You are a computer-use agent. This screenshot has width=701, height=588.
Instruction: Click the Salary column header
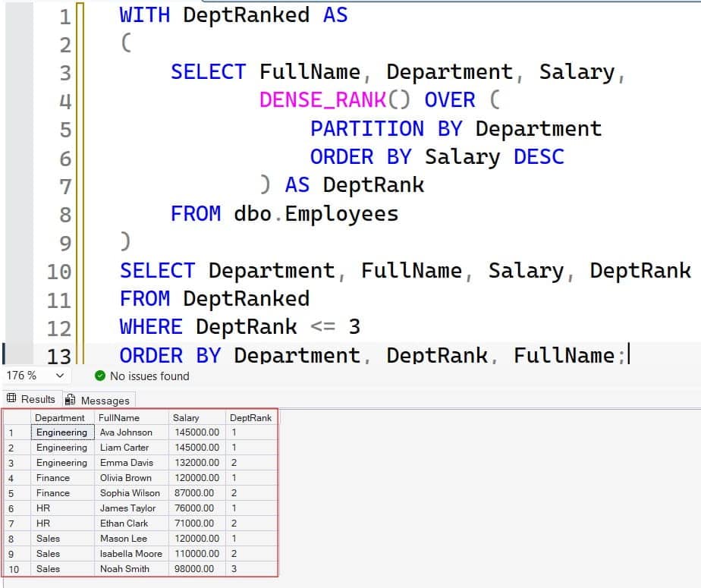point(197,417)
